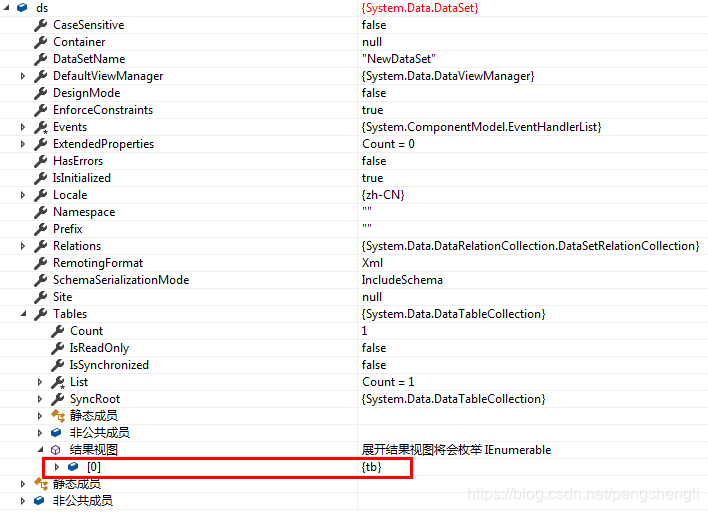Click the wrench icon beside HasErrors
The image size is (708, 512).
point(41,161)
